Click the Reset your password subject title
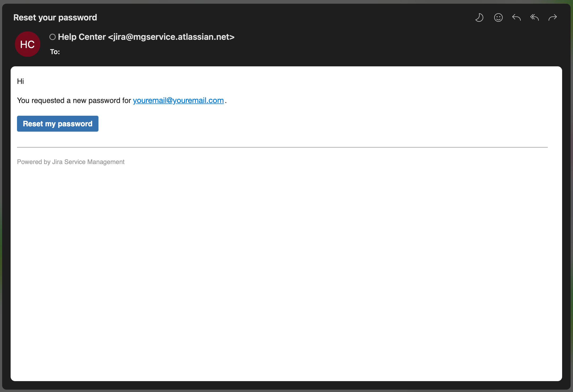The image size is (573, 392). point(55,18)
